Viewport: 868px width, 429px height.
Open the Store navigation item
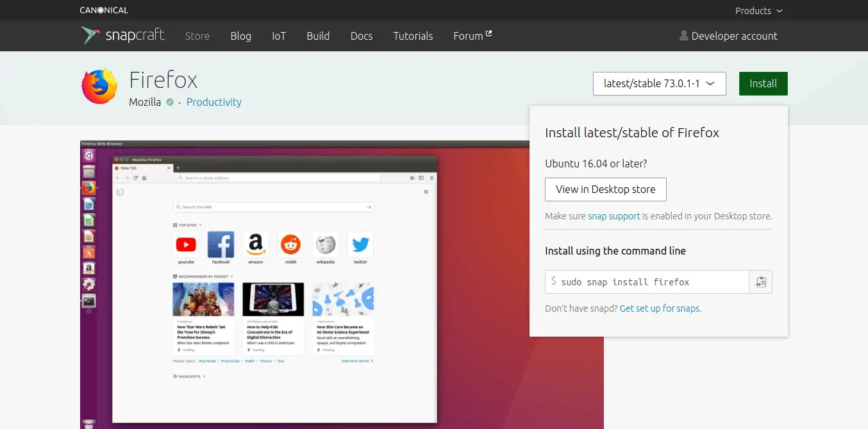197,36
